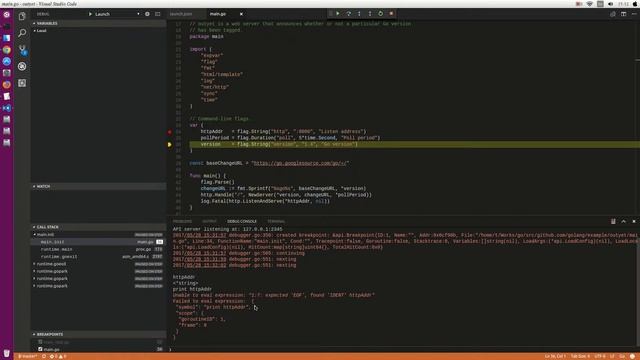Open the Search view in activity bar
The image size is (640, 360).
coord(22,33)
